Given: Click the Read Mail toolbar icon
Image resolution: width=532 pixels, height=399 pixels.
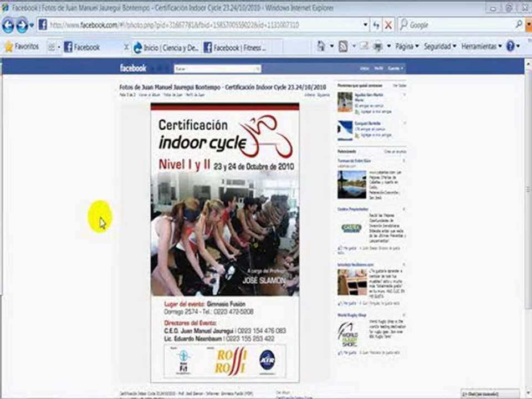Looking at the screenshot, I should (x=364, y=46).
